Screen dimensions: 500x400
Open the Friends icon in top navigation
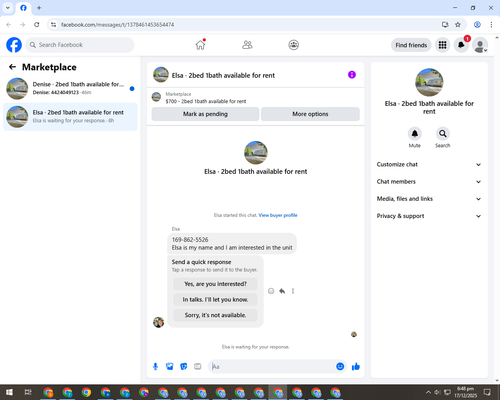[x=247, y=45]
